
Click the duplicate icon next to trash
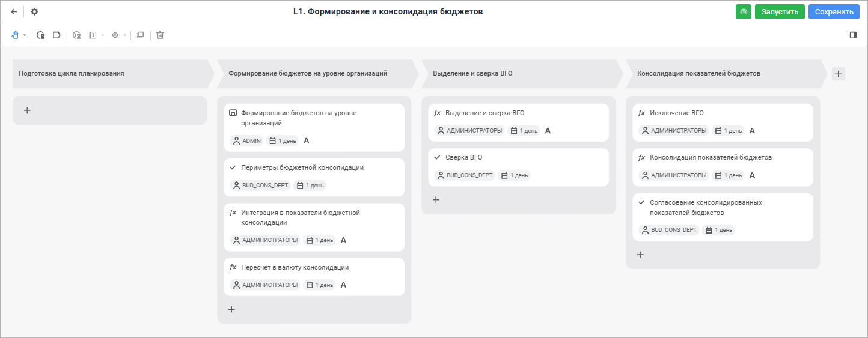tap(140, 35)
